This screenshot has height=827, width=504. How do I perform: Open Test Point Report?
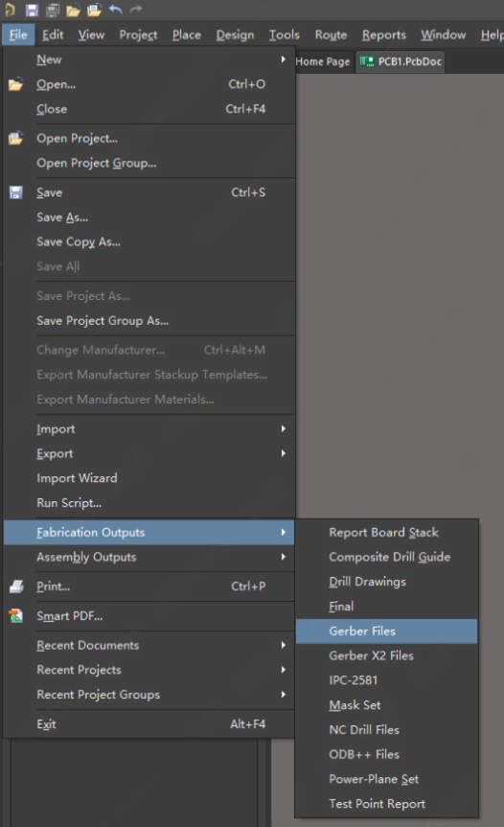tap(386, 804)
